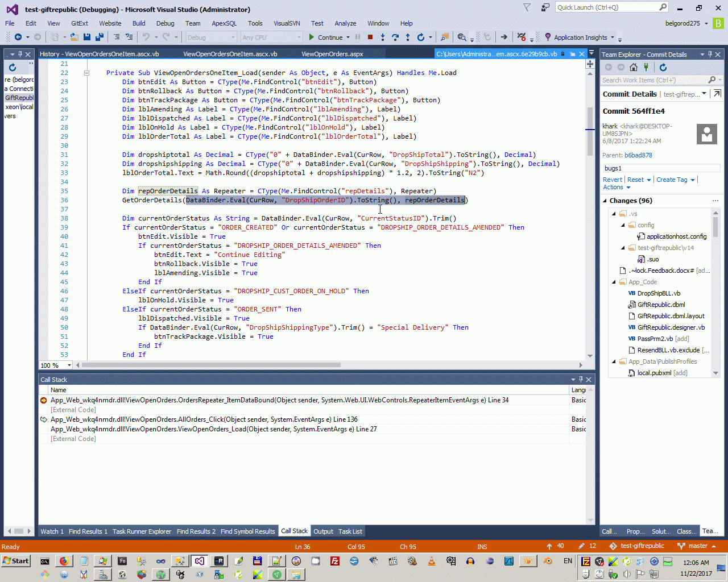The width and height of the screenshot is (728, 582).
Task: Open the editor zoom level dropdown
Action: tap(69, 365)
